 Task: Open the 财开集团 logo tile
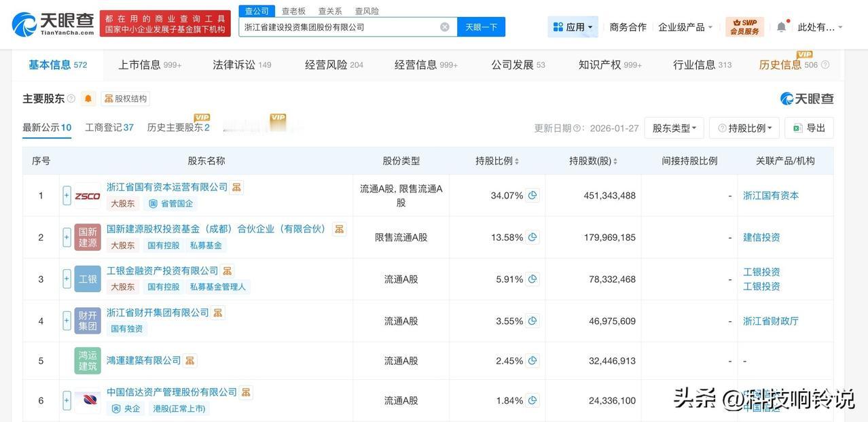[x=88, y=321]
